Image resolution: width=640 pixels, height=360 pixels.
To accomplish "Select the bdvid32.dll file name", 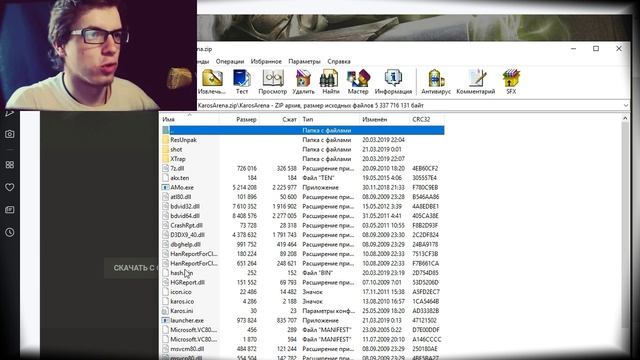I will click(185, 206).
